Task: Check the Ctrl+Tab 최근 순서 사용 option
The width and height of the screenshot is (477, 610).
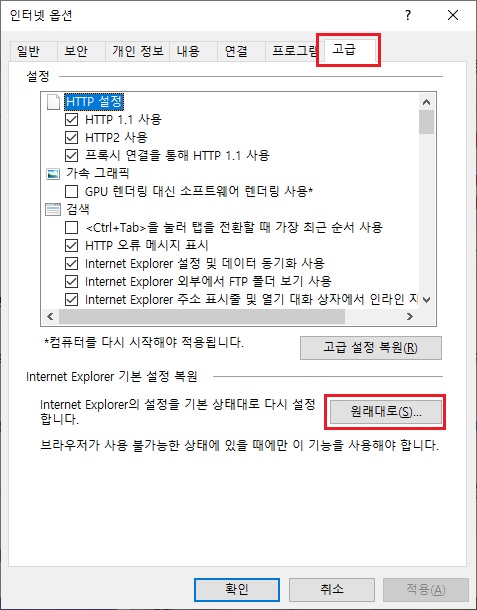Action: (71, 228)
